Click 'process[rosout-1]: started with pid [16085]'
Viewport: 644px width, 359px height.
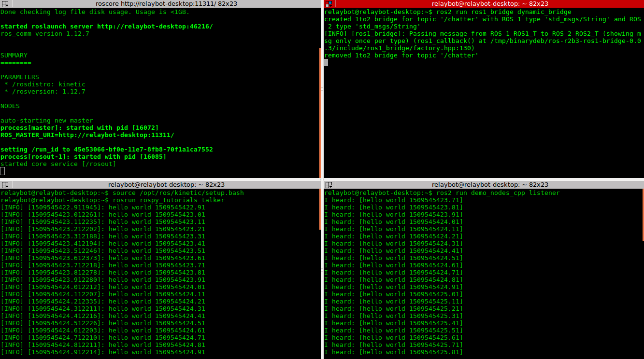[84, 157]
